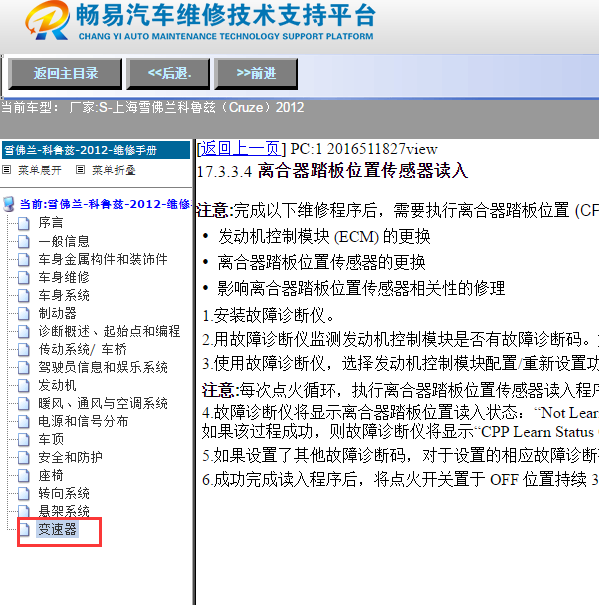Open the 车身系统 tree item
The image size is (599, 605).
coord(64,295)
